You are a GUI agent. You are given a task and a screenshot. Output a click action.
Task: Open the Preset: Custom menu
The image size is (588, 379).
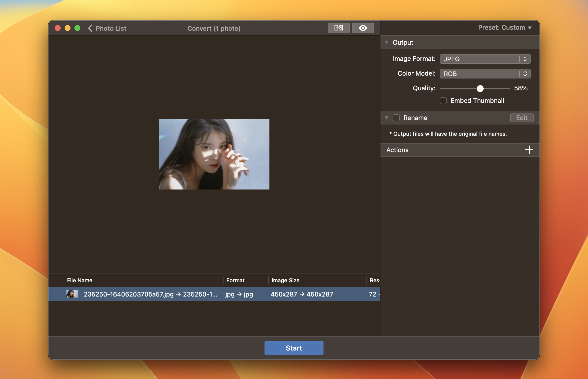504,27
